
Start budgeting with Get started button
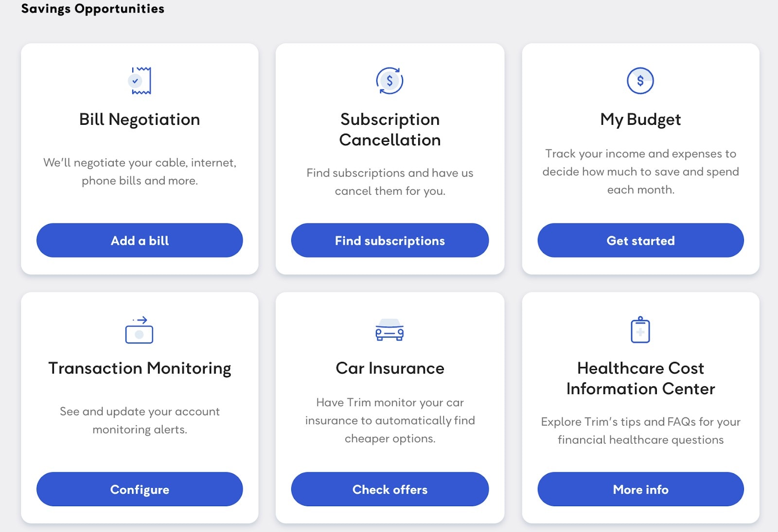click(x=640, y=240)
